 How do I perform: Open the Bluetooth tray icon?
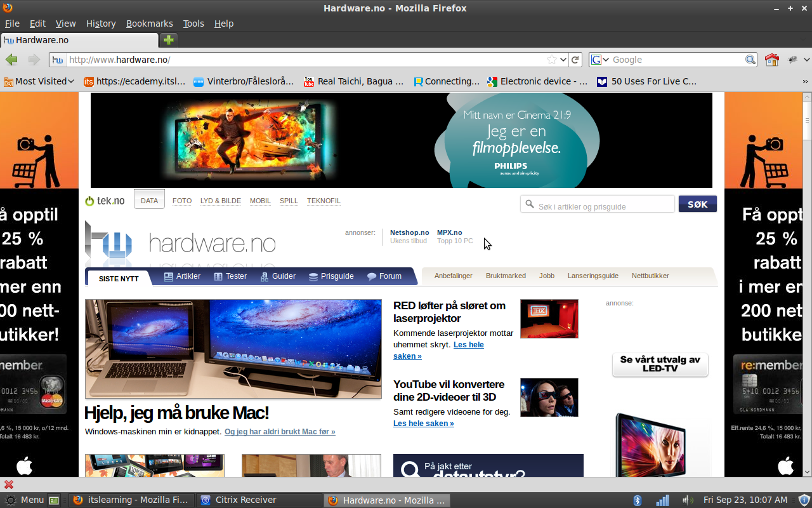coord(638,500)
